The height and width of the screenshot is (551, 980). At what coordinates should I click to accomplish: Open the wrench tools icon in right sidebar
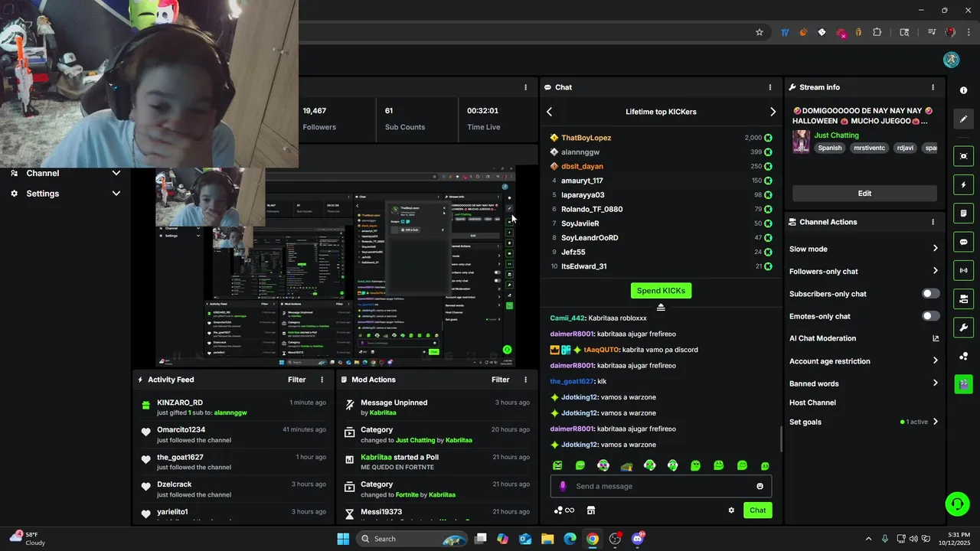click(963, 328)
